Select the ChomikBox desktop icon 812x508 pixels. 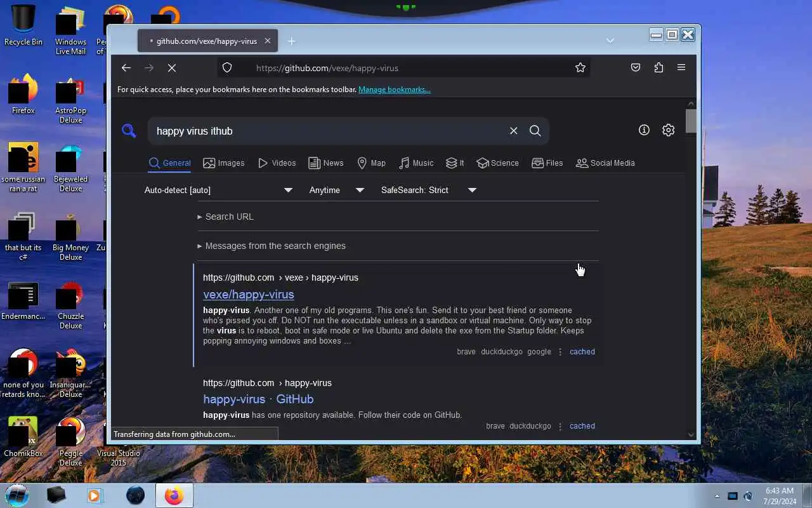tap(23, 436)
